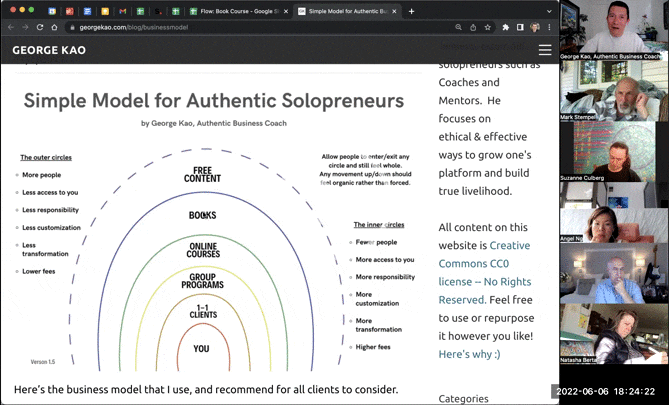Close the Flow: Book Course tab
This screenshot has width=669, height=405.
click(x=286, y=12)
